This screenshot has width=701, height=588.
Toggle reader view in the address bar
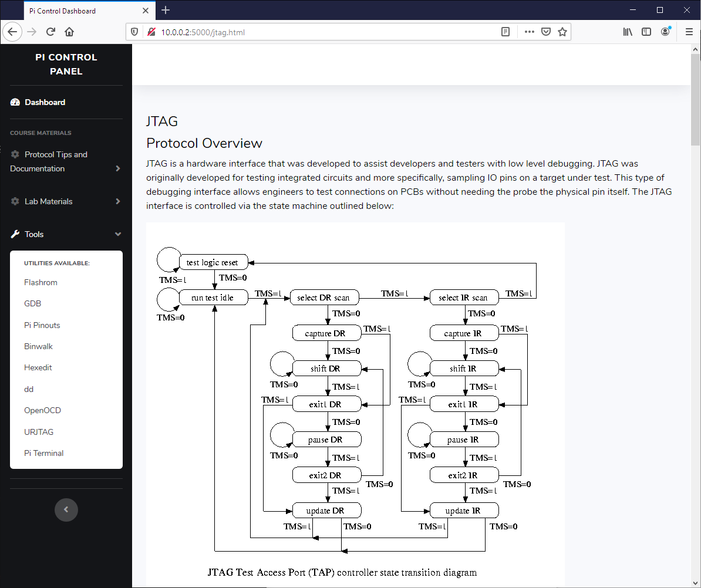[505, 32]
